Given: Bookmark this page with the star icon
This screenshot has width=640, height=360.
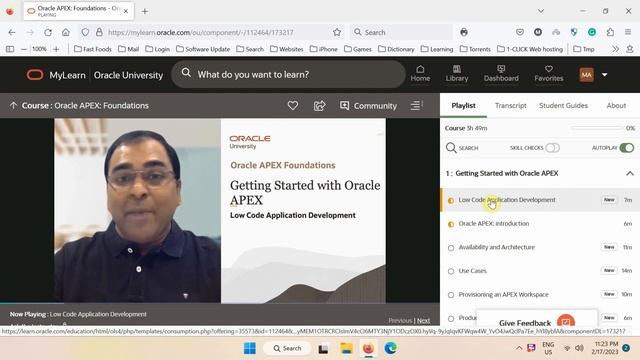Looking at the screenshot, I should 337,32.
